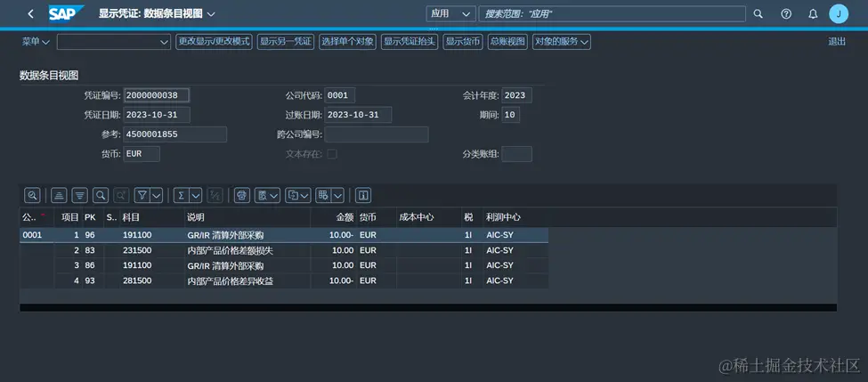This screenshot has height=382, width=868.
Task: Click 金额 column header
Action: point(333,217)
